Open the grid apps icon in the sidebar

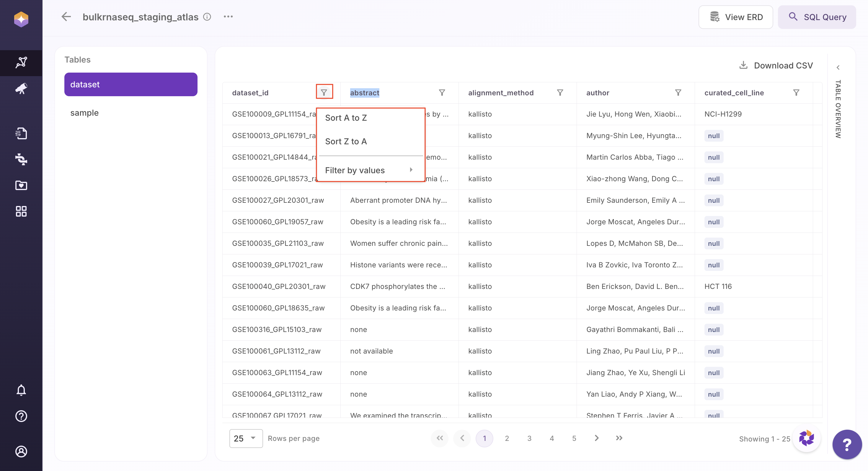tap(21, 211)
